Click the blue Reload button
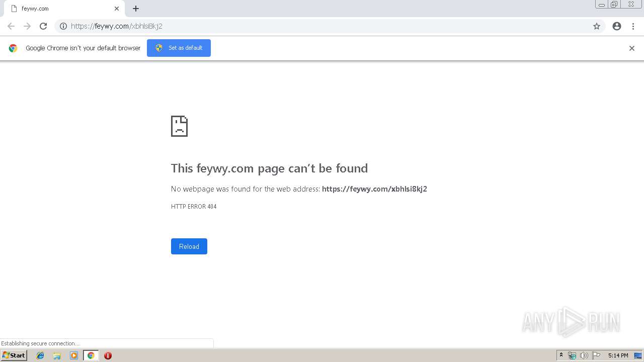 coord(189,246)
